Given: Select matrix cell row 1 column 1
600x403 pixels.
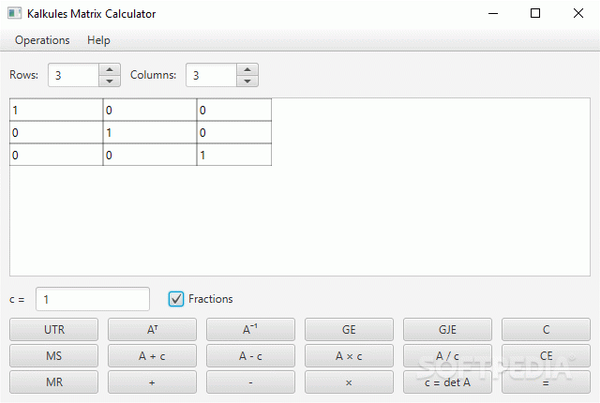Looking at the screenshot, I should click(56, 110).
